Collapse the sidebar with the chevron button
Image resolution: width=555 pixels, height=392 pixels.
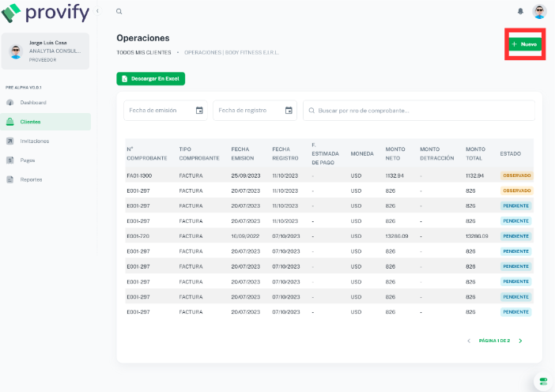[x=97, y=11]
